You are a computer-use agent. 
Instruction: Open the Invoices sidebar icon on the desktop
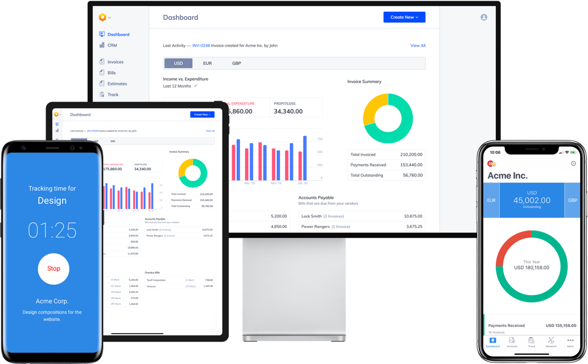coord(102,62)
